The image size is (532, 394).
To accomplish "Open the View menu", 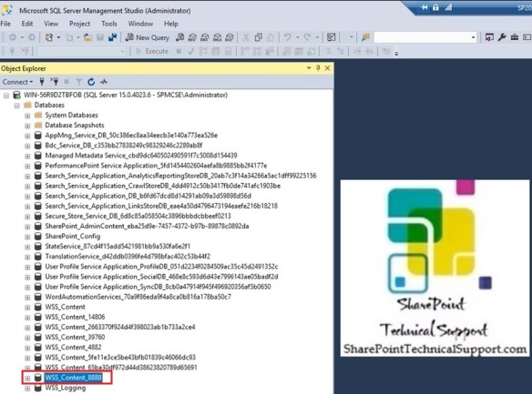I will tap(51, 24).
